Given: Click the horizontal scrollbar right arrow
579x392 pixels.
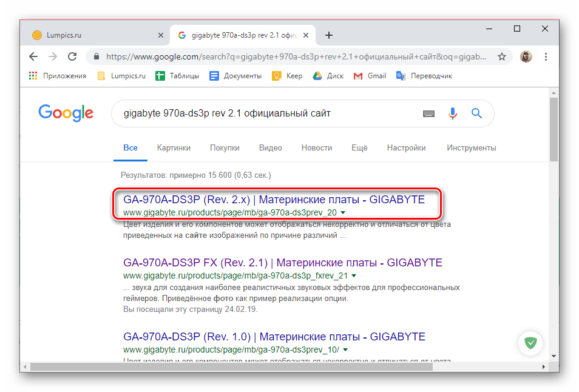Looking at the screenshot, I should pyautogui.click(x=544, y=367).
